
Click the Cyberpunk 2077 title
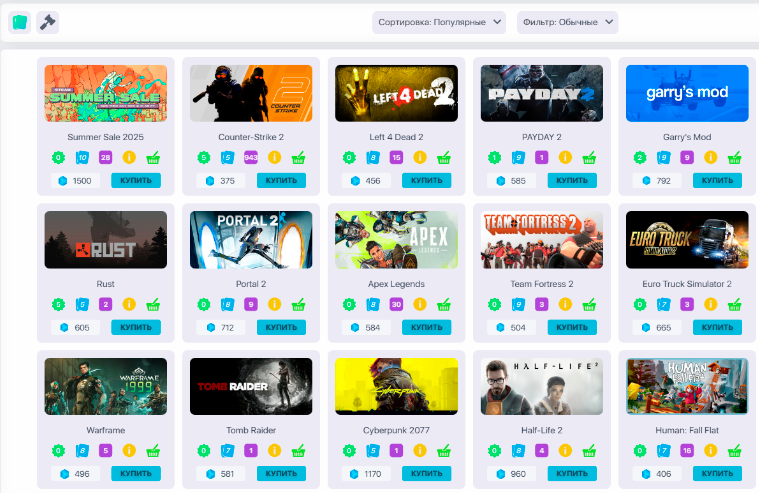[396, 430]
